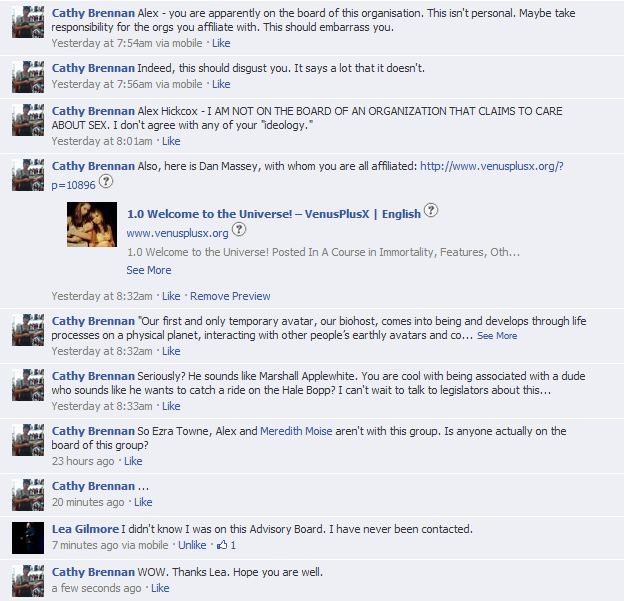Like the comment posted a few seconds ago

[x=160, y=588]
